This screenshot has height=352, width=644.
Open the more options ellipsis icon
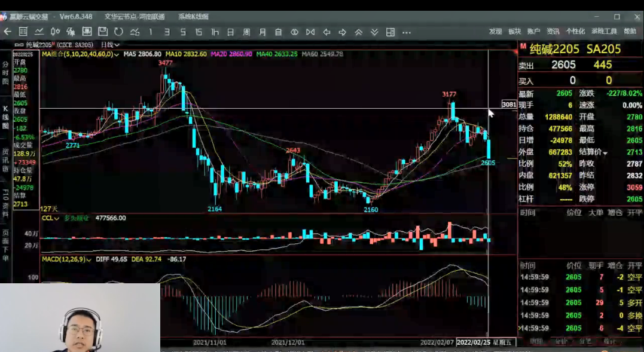407,32
